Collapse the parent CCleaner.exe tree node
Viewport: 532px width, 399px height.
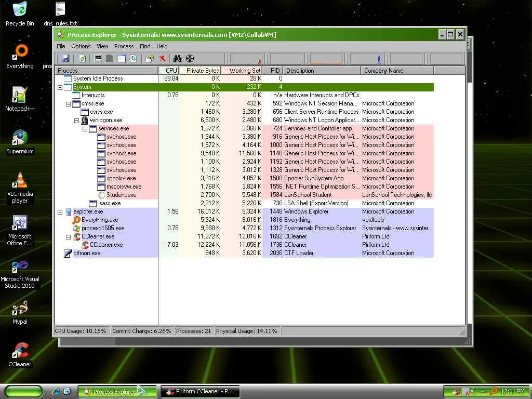pyautogui.click(x=68, y=237)
